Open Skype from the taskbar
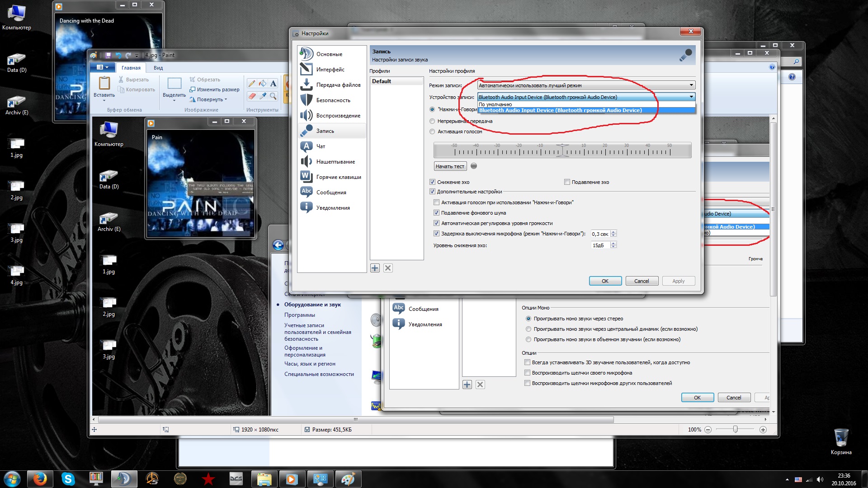868x488 pixels. [x=68, y=479]
